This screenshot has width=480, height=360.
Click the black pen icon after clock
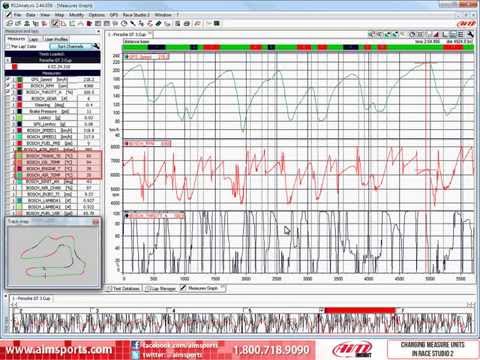click(x=133, y=24)
